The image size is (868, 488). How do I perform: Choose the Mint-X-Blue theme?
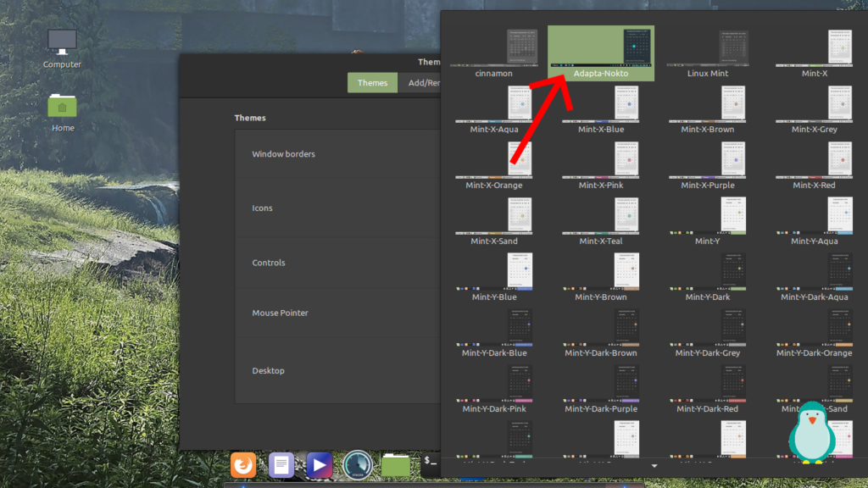coord(601,109)
